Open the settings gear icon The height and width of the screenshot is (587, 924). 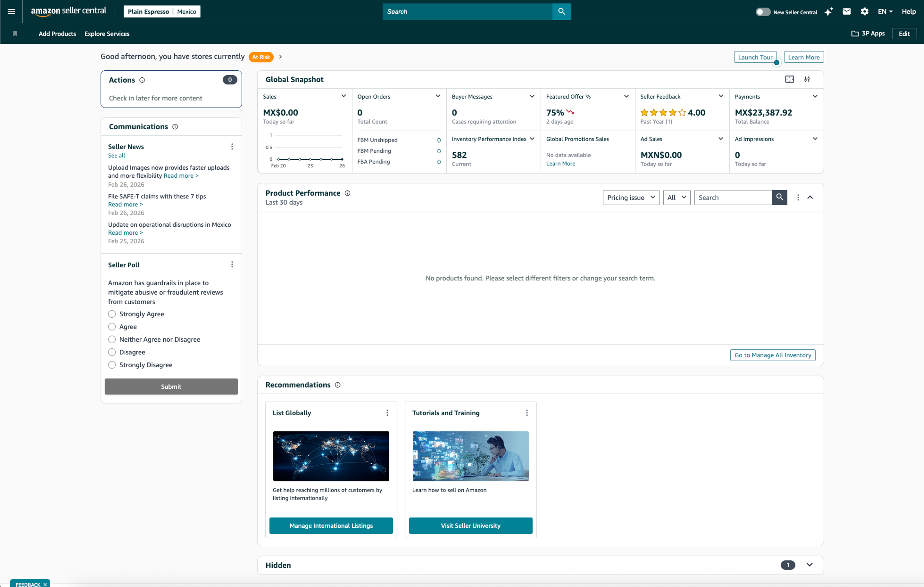[864, 12]
